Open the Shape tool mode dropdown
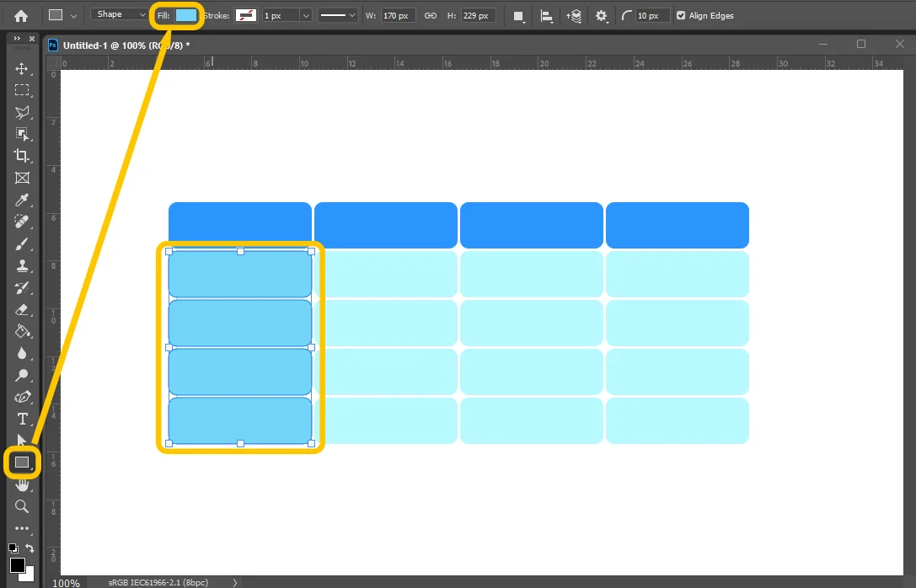Screen dimensions: 916x588 (121, 14)
